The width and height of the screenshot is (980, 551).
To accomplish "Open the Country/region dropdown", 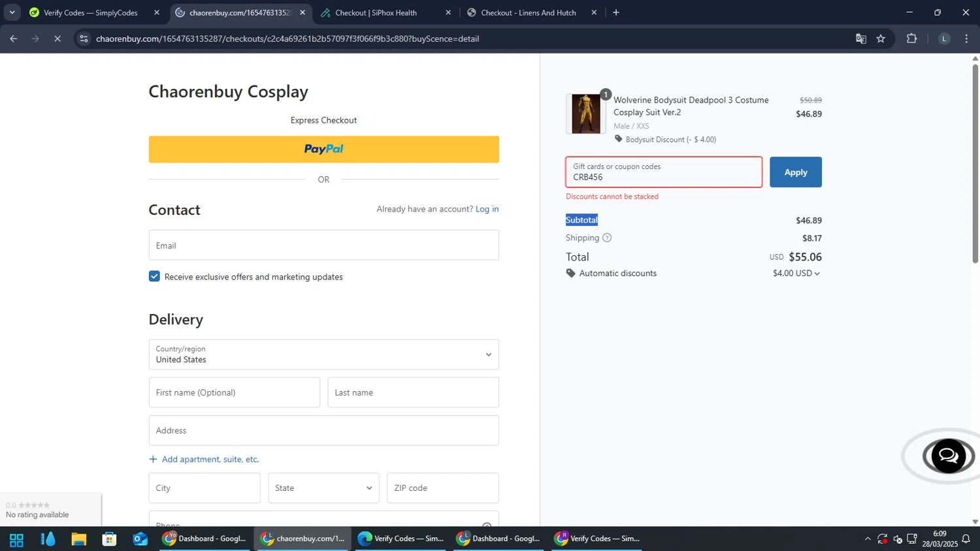I will click(x=323, y=354).
